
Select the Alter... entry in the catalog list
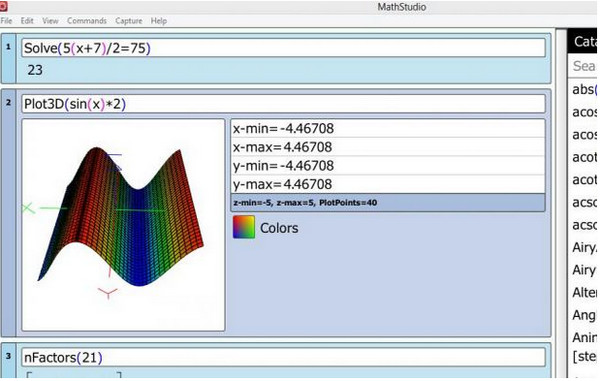(x=584, y=293)
